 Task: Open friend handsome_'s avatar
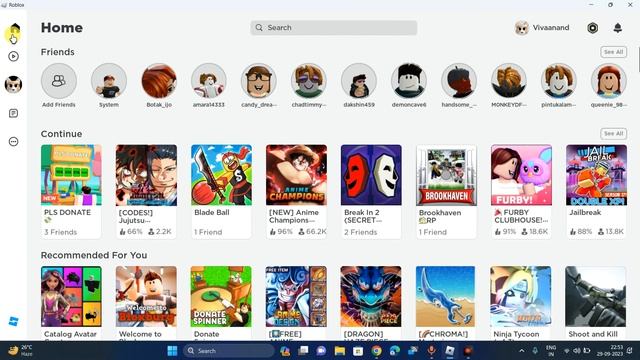point(459,81)
